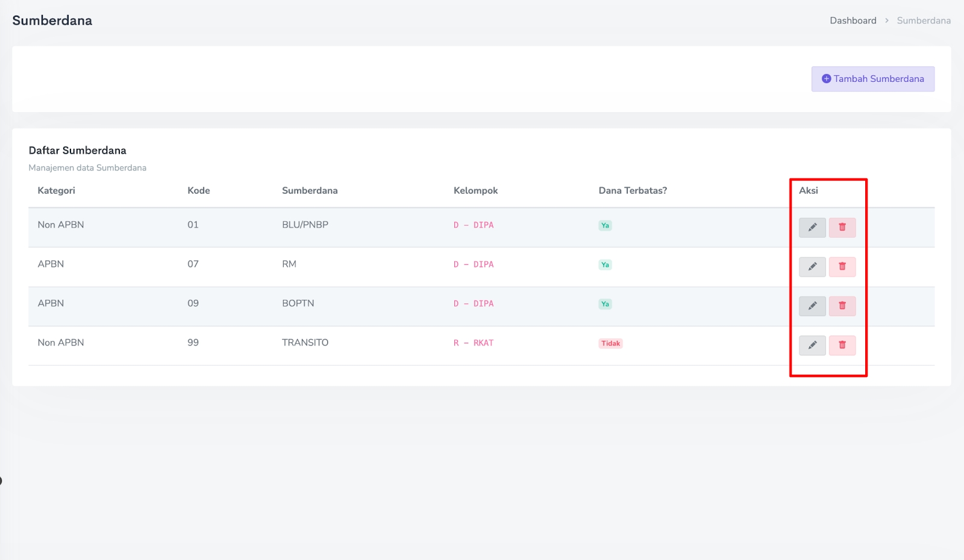964x560 pixels.
Task: Delete the BLU/PNBP sumberdana entry
Action: [842, 228]
